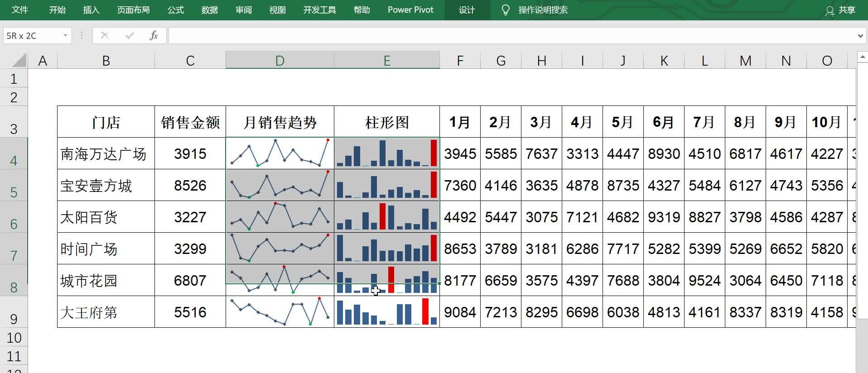Click the 太阳百货 store cell
868x373 pixels.
[106, 217]
